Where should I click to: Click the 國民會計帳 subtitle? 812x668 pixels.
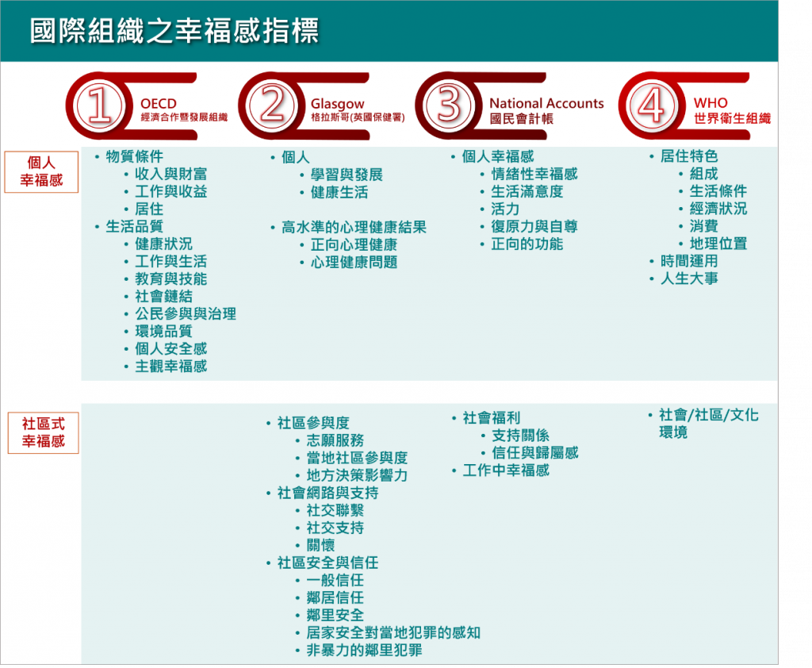(x=522, y=119)
